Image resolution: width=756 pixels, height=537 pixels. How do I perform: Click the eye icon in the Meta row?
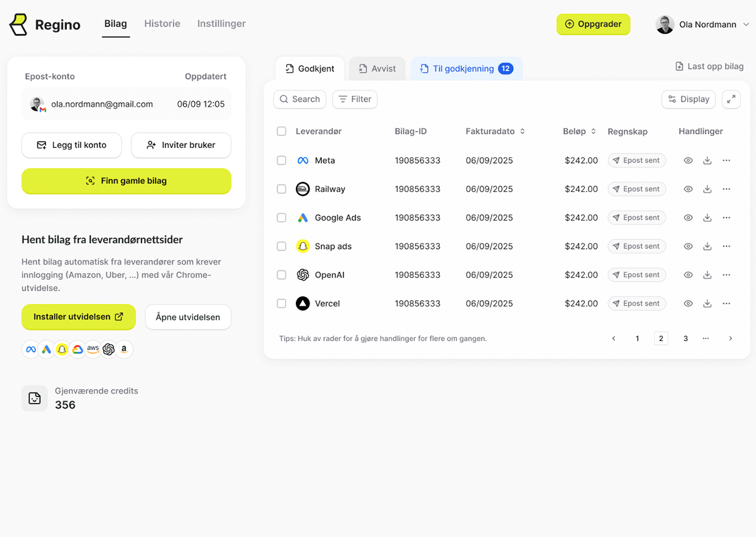point(688,160)
